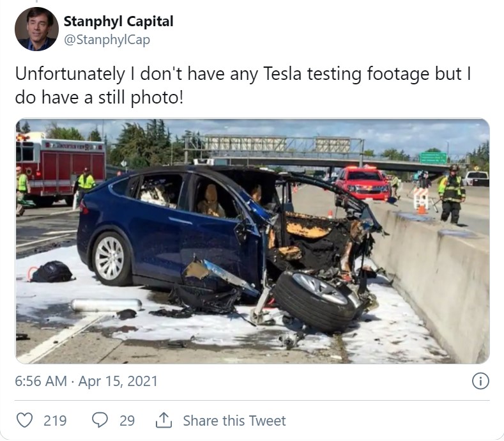Open the 6:56 AM Apr 15, 2021 timestamp
Screen dimensions: 504x441
click(x=86, y=381)
